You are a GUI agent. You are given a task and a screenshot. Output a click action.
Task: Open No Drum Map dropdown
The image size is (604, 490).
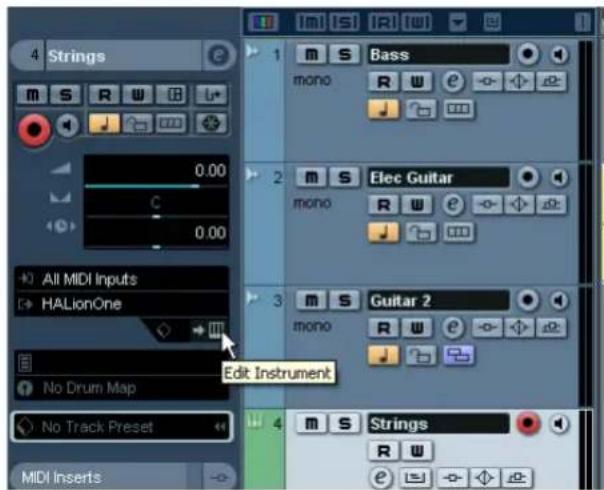(122, 388)
